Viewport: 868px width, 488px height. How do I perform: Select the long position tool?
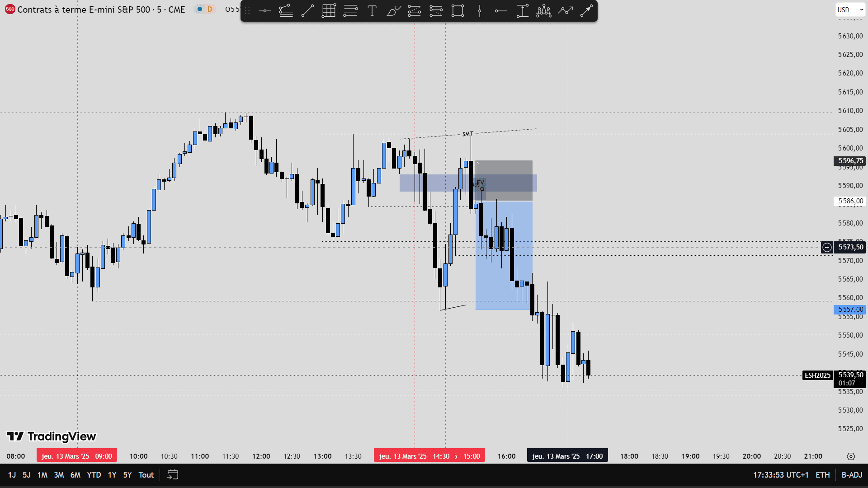pos(414,11)
